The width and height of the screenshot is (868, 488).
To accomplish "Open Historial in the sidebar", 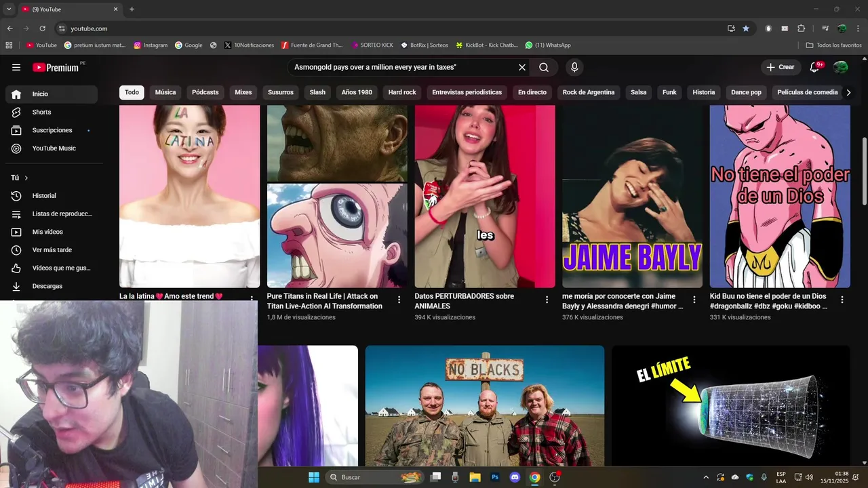I will (52, 196).
